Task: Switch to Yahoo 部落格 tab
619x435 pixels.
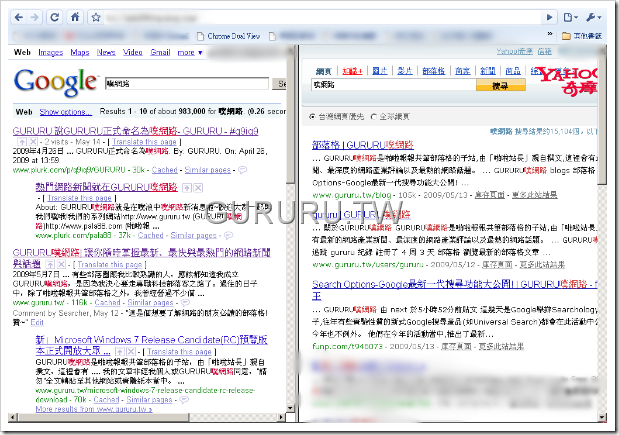Action: pos(433,71)
